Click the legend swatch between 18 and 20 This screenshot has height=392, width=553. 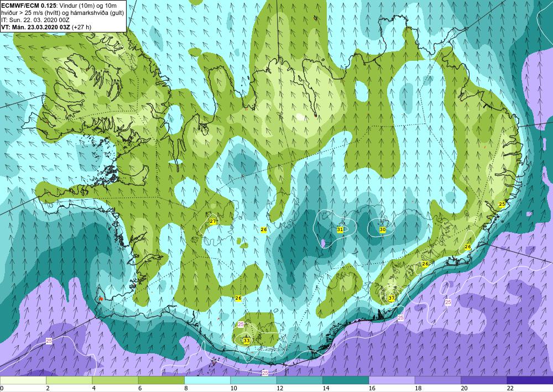[x=437, y=380]
